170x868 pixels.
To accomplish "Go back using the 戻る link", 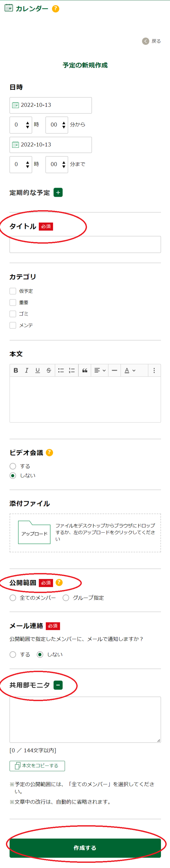I will (152, 41).
